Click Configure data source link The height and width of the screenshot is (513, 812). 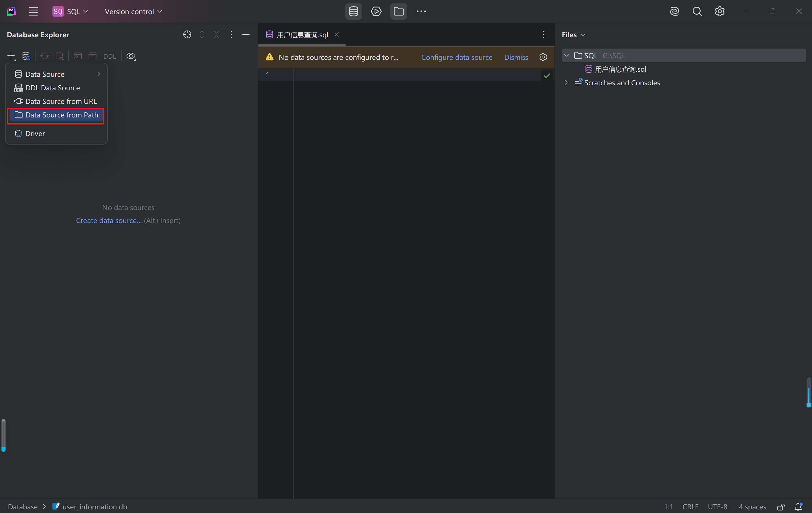pyautogui.click(x=457, y=57)
